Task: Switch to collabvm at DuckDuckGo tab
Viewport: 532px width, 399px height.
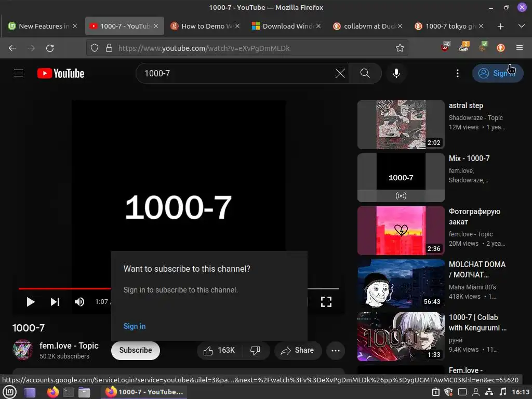Action: click(368, 26)
